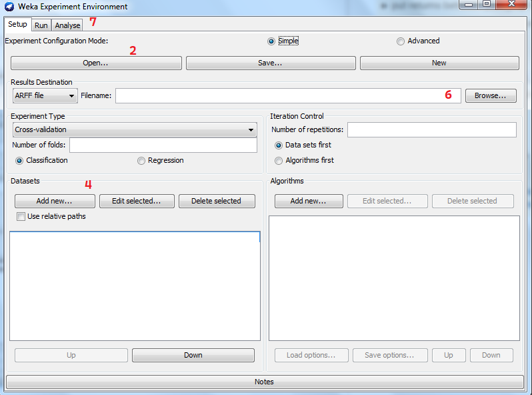The image size is (532, 395).
Task: Open the Notes panel button
Action: (x=265, y=382)
